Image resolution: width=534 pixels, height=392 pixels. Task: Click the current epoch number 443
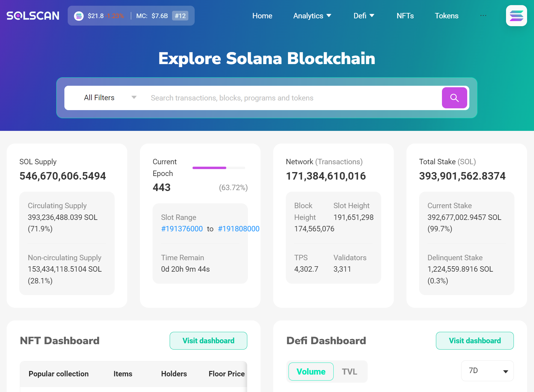pos(162,187)
